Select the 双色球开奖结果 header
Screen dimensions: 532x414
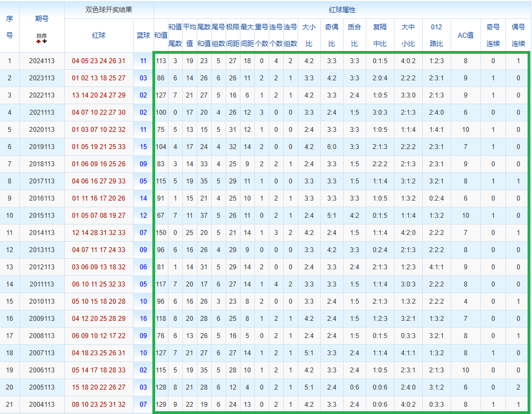[109, 10]
